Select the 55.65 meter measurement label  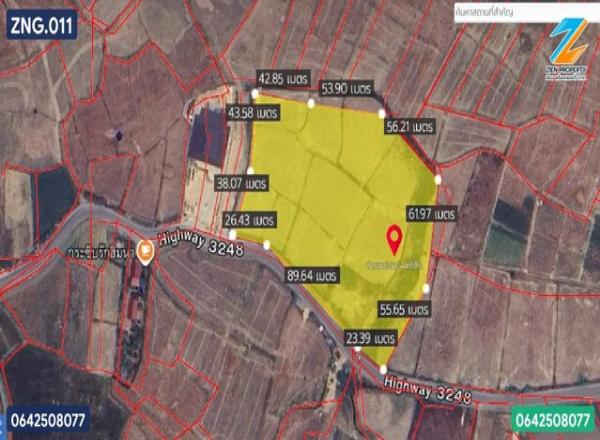404,309
